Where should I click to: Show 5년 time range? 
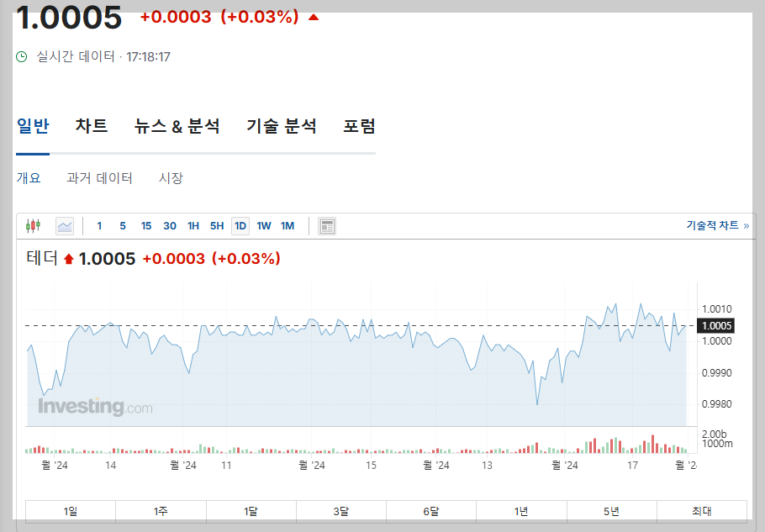point(611,511)
